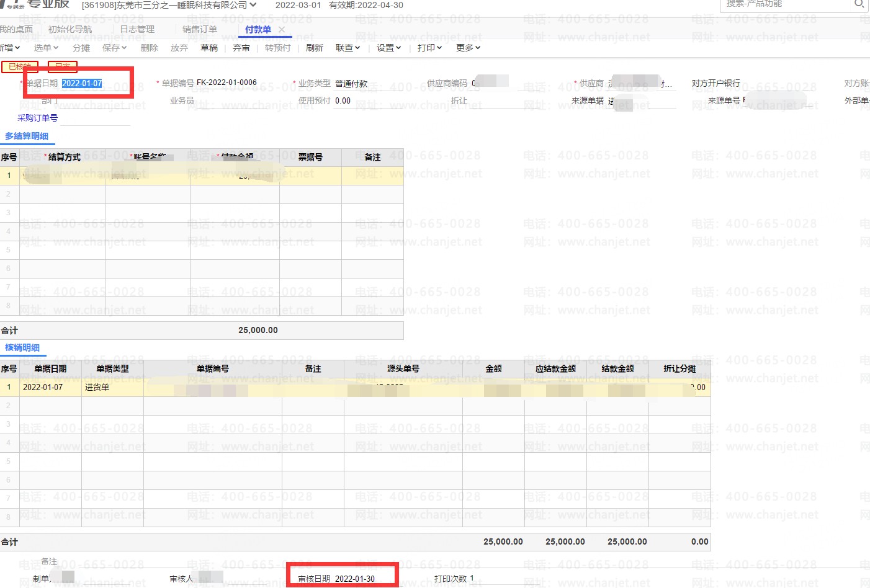Click the 采购订单号 link
This screenshot has width=870, height=588.
[x=38, y=118]
